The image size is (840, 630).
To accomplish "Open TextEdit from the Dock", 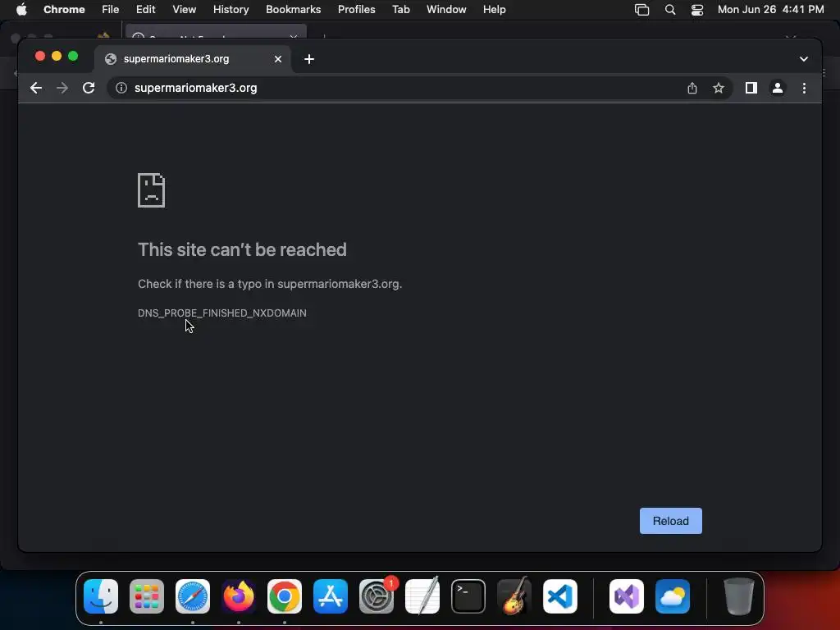I will click(x=422, y=596).
